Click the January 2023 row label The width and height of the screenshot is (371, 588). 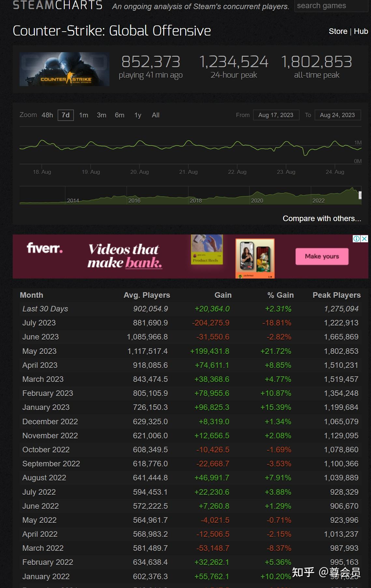46,407
